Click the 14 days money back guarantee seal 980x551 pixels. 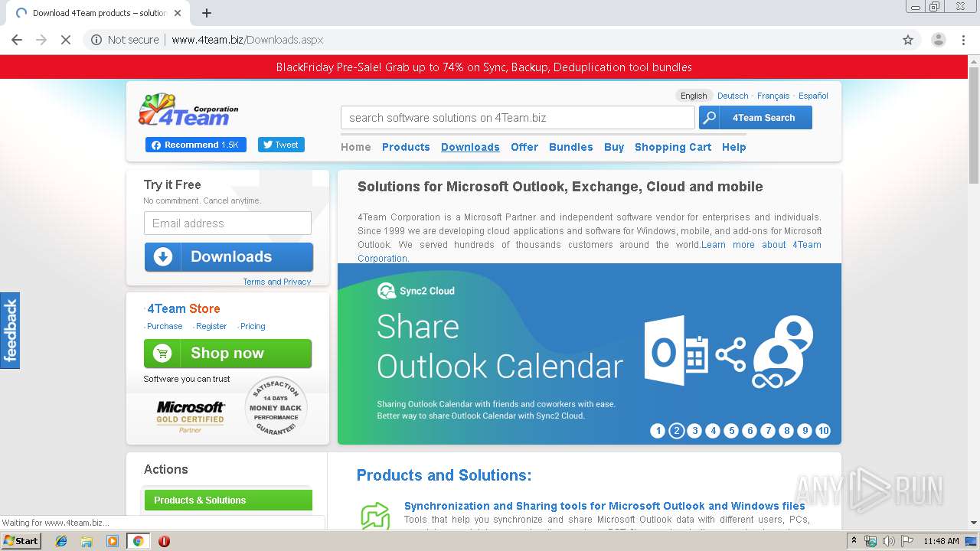point(276,408)
